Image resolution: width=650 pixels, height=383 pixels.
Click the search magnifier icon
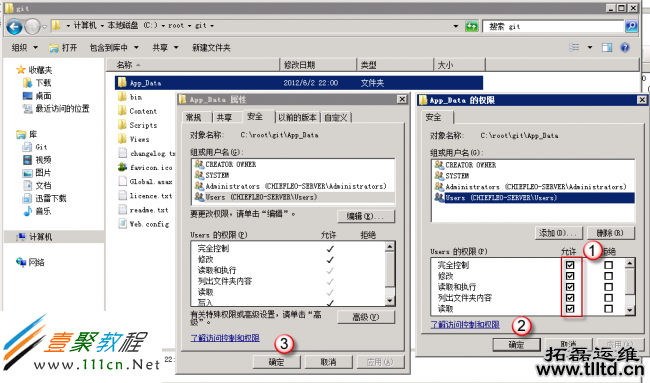pyautogui.click(x=631, y=26)
